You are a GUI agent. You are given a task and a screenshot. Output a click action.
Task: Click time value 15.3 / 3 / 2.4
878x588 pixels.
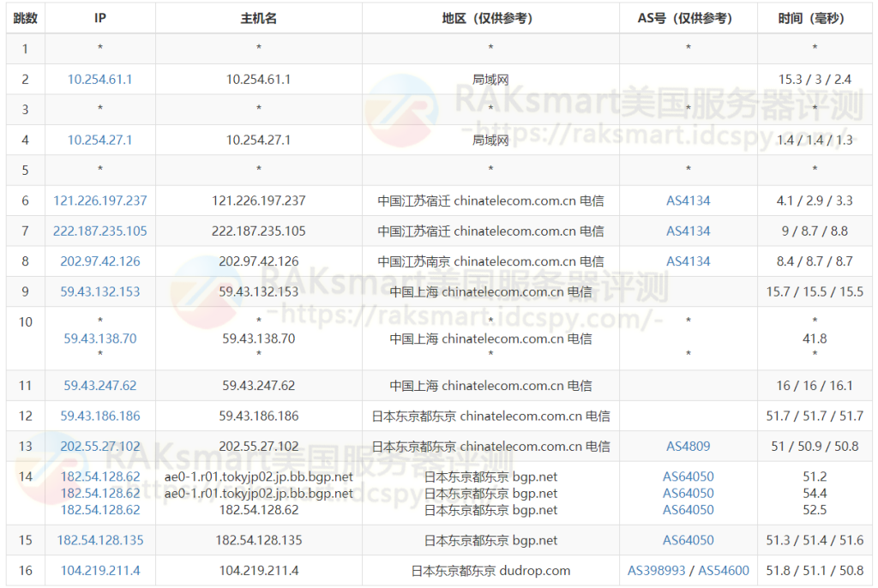(x=815, y=80)
